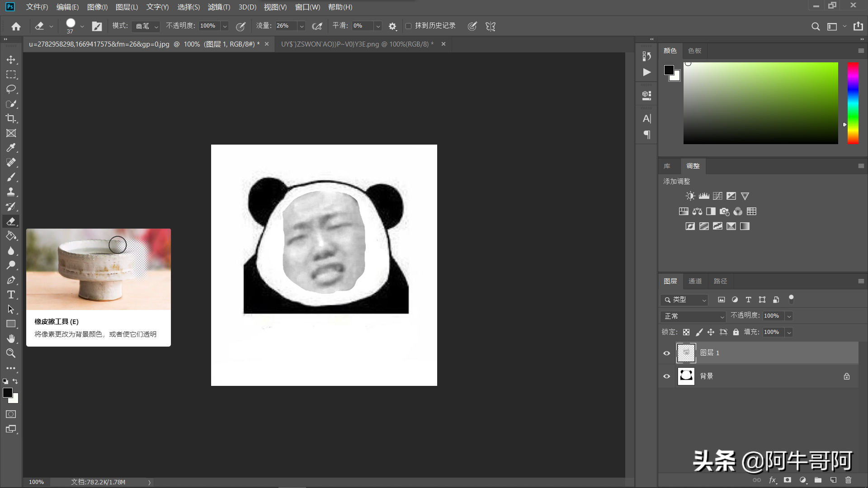
Task: Click the delete layer trash icon
Action: pos(848,480)
